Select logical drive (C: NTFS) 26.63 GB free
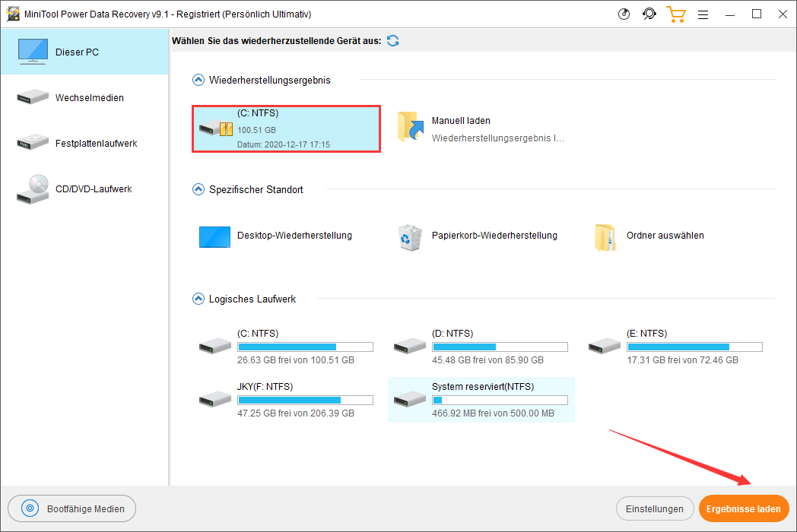This screenshot has height=532, width=797. pyautogui.click(x=286, y=347)
